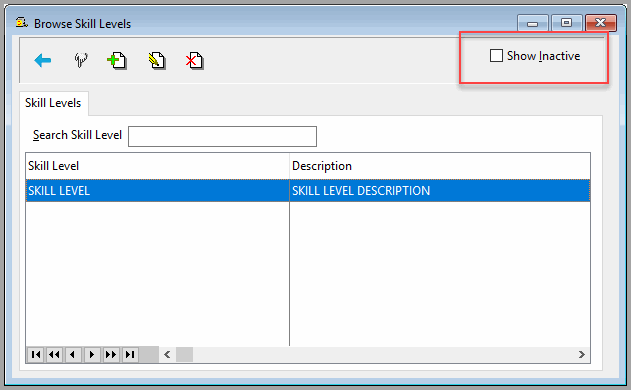Jump to the last record
Screen dimensions: 631x390
click(x=130, y=355)
